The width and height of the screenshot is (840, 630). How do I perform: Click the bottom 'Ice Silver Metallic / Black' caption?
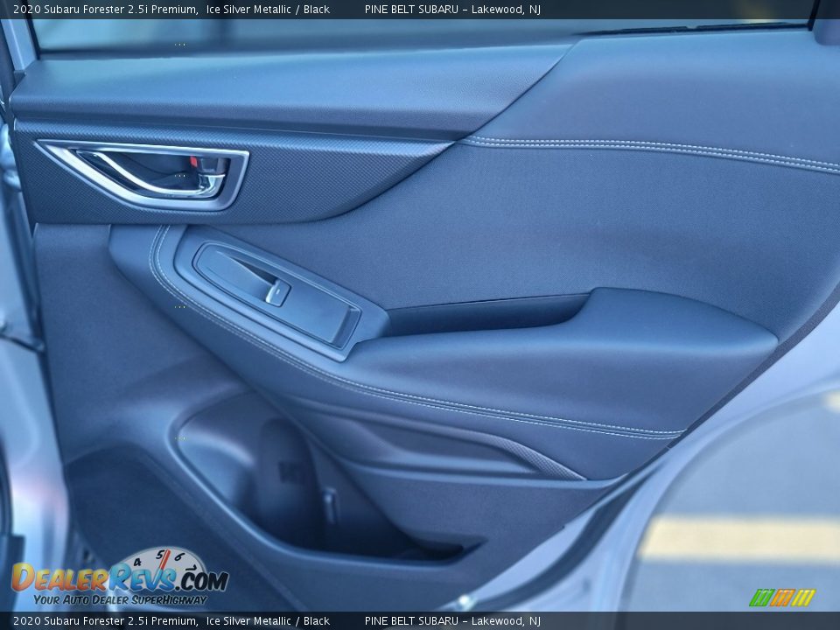tap(268, 621)
